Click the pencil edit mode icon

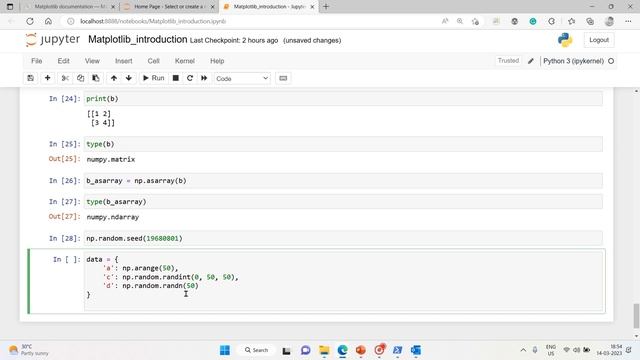click(x=531, y=61)
